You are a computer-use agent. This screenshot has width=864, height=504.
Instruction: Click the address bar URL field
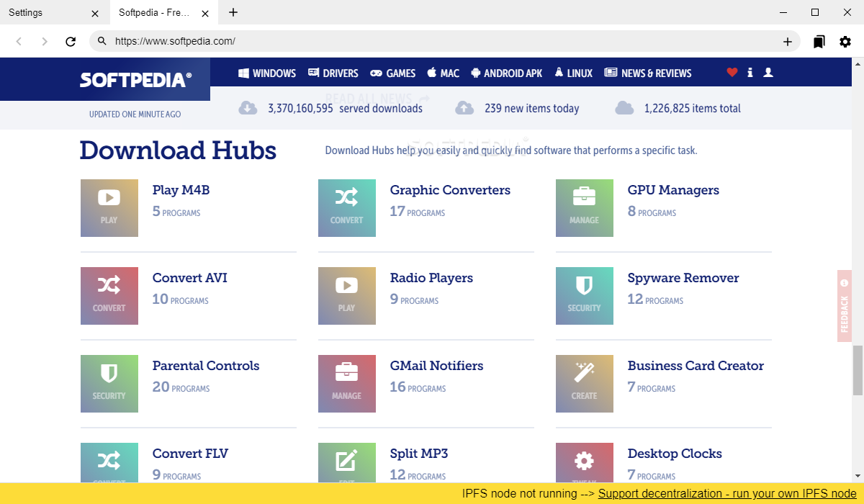pyautogui.click(x=446, y=42)
